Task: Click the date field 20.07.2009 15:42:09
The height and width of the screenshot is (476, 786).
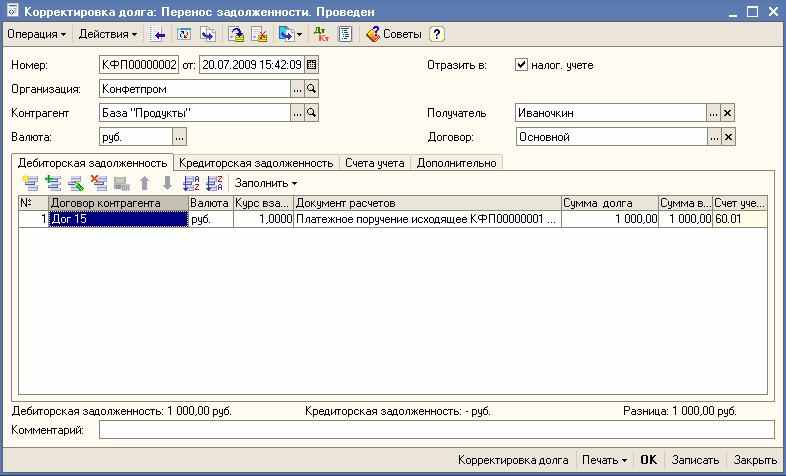Action: (x=252, y=65)
